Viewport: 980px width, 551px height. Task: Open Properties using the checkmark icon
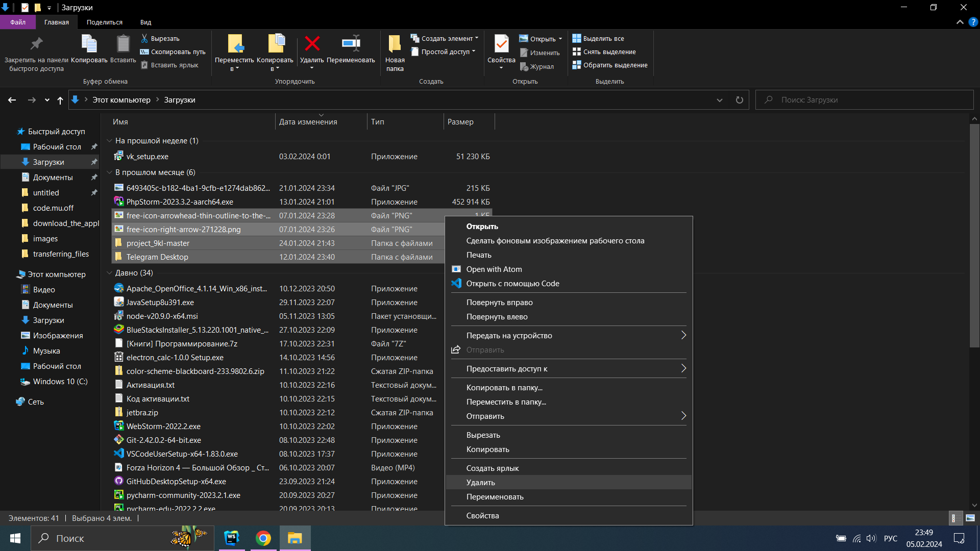click(501, 44)
